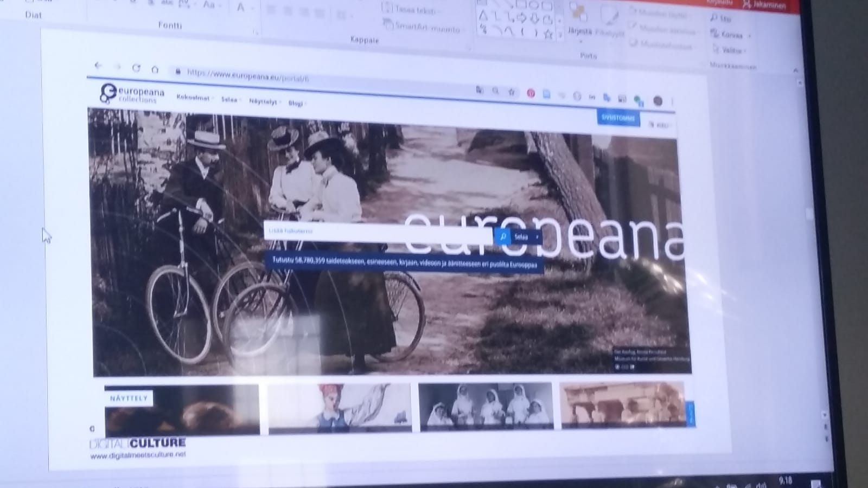Click Etsi in the PowerPoint ribbon
This screenshot has height=488, width=868.
pos(722,18)
